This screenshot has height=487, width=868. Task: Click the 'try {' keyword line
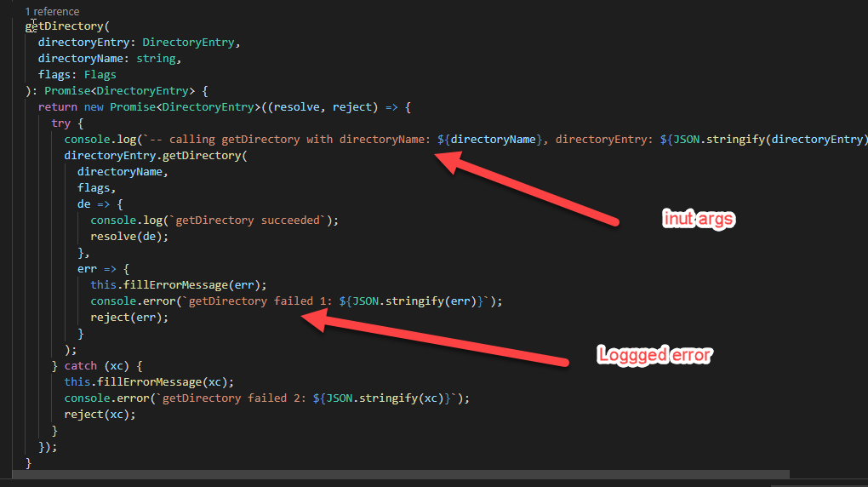click(67, 123)
